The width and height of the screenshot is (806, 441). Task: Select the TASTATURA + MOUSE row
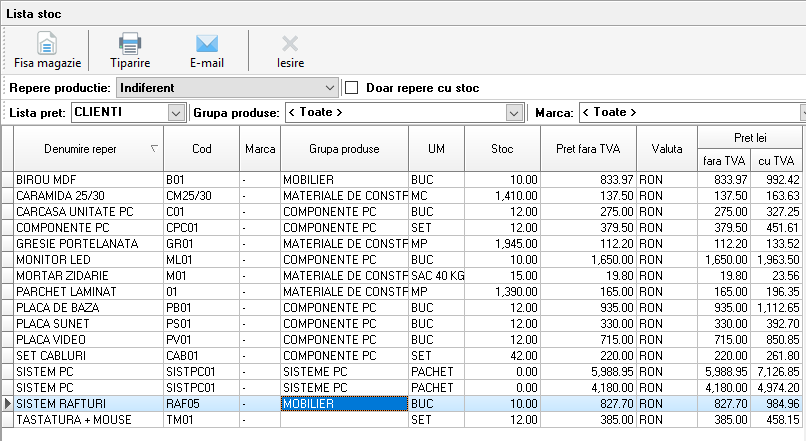pyautogui.click(x=88, y=420)
